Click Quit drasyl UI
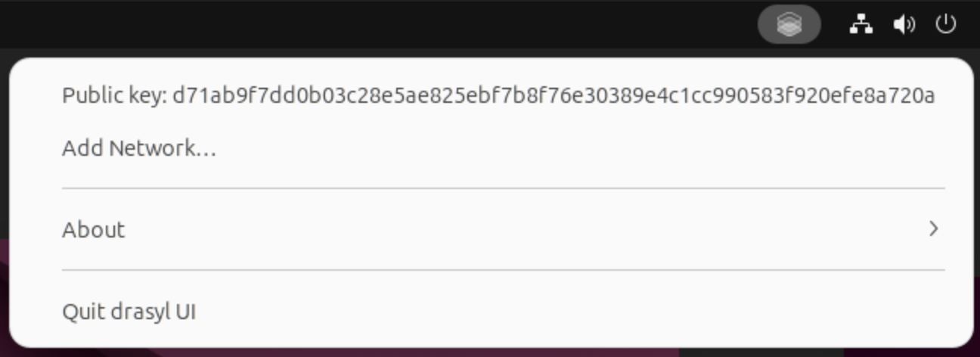The height and width of the screenshot is (357, 980). point(129,311)
